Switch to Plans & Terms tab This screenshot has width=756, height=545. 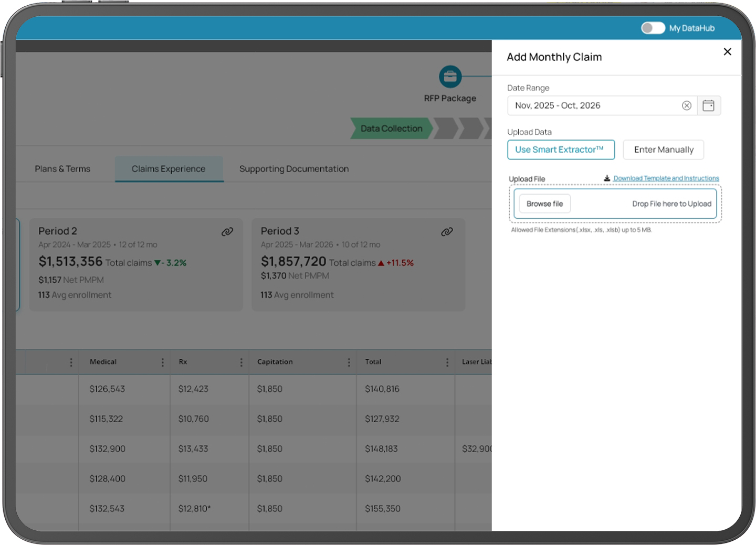click(62, 169)
